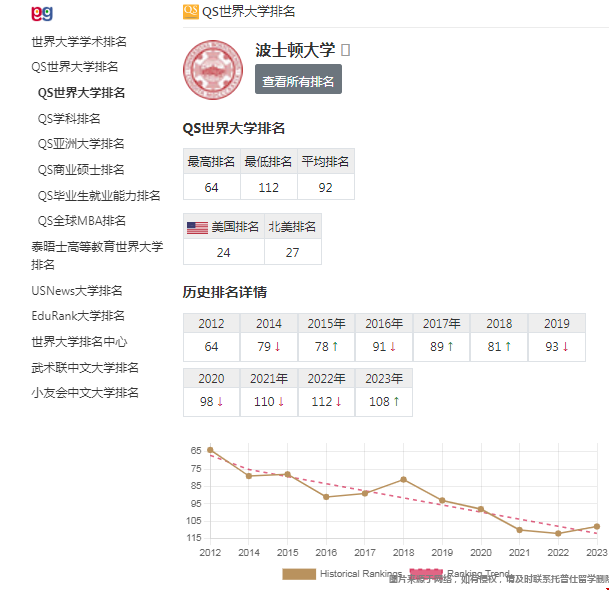Click the 波士顿大学 title text

pyautogui.click(x=295, y=50)
